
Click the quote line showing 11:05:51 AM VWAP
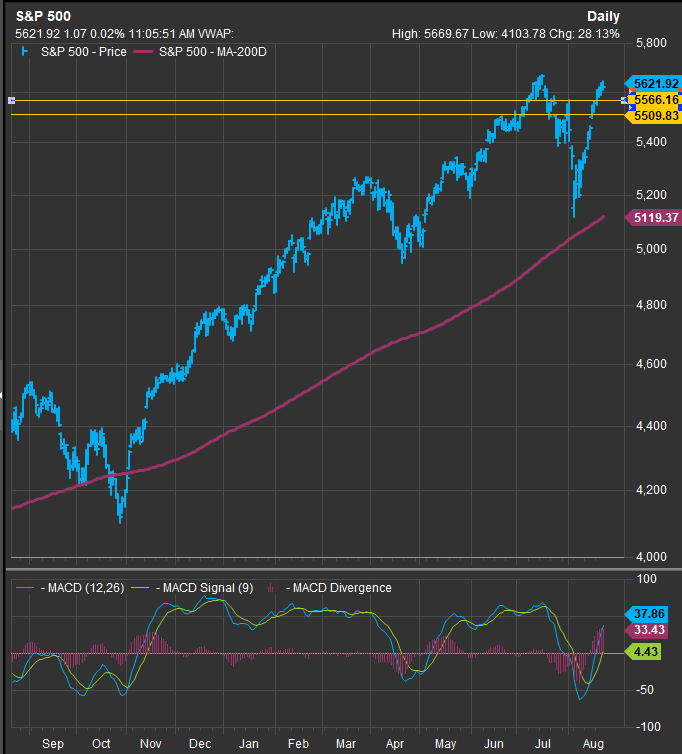coord(125,34)
